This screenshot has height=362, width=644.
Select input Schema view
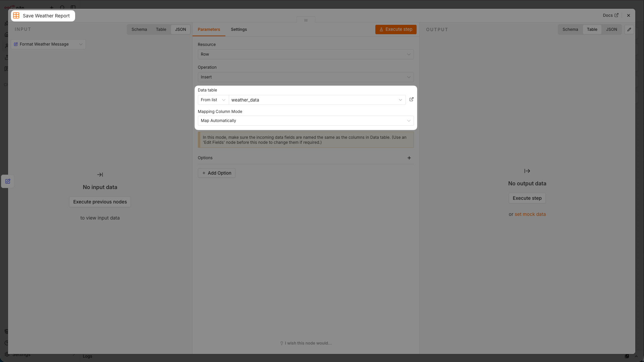(x=139, y=29)
